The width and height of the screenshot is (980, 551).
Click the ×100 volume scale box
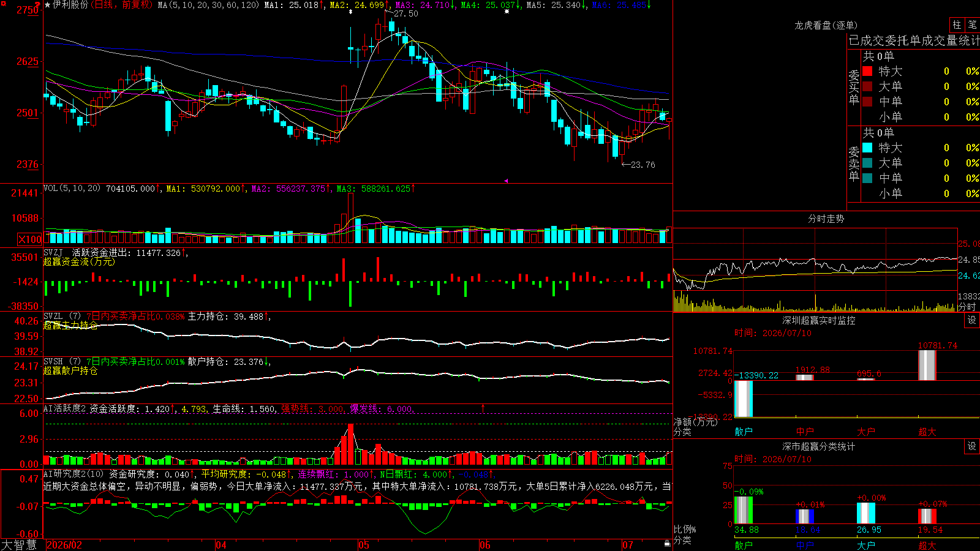click(29, 239)
